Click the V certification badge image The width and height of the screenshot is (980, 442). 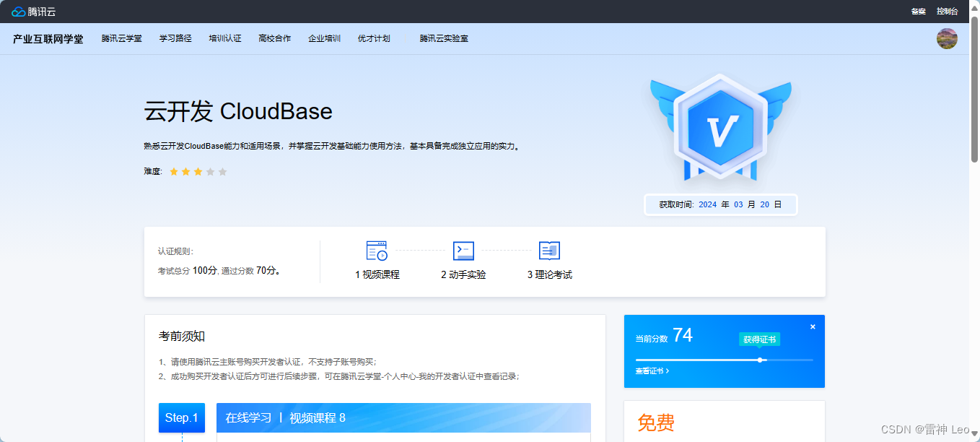tap(719, 130)
